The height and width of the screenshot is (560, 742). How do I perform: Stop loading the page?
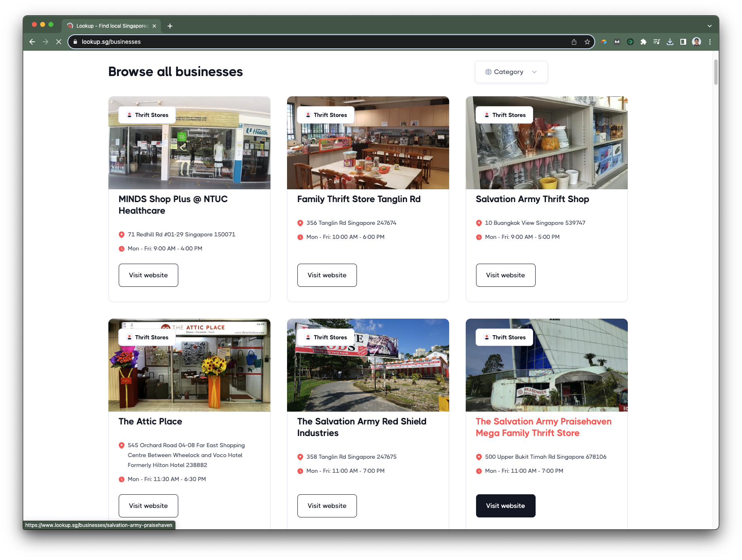coord(59,42)
